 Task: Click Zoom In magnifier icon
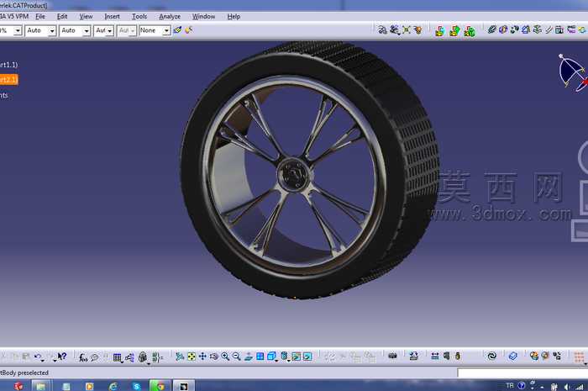[225, 356]
